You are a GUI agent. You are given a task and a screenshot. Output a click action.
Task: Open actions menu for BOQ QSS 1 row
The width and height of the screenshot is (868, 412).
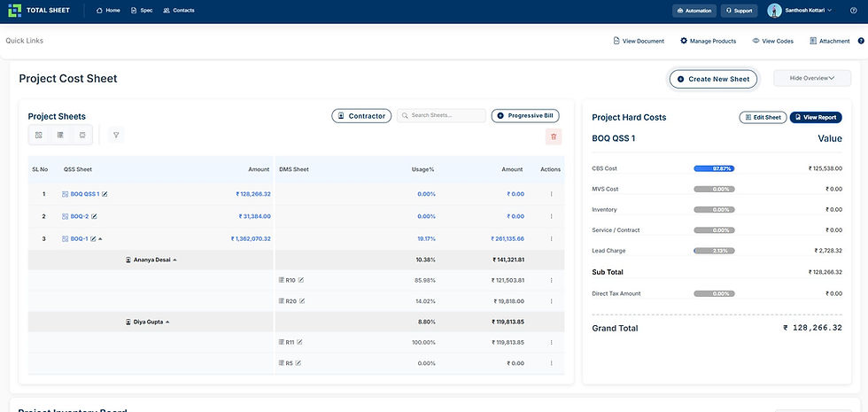click(x=551, y=194)
